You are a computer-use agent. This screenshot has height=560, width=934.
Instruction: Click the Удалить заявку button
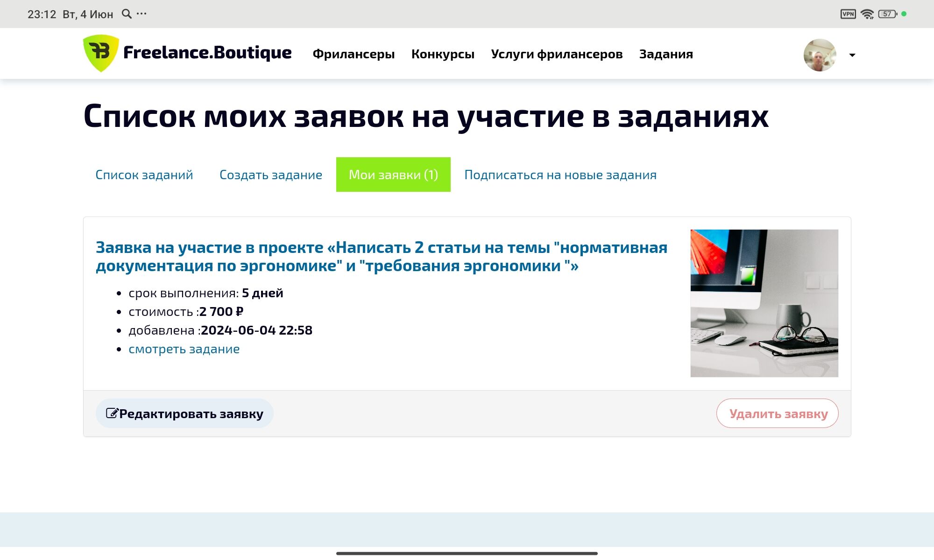[778, 413]
